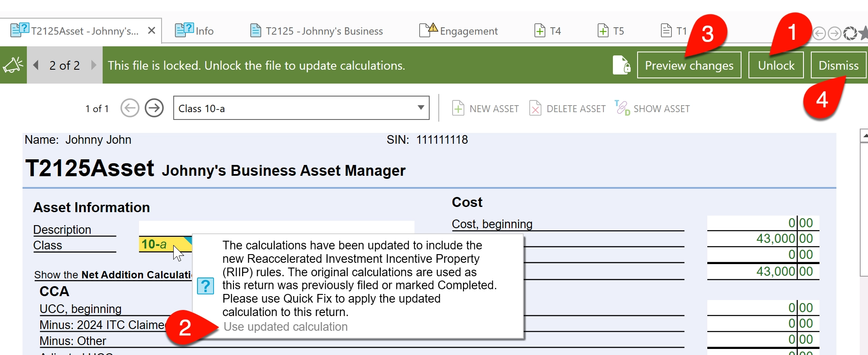Open the Class 10-a asset dropdown
This screenshot has height=355, width=868.
pyautogui.click(x=301, y=108)
